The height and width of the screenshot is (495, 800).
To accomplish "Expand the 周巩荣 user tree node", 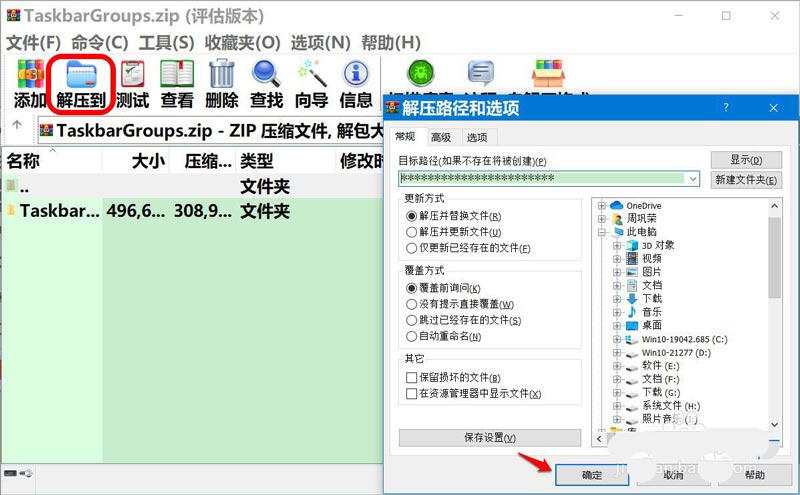I will coord(602,219).
